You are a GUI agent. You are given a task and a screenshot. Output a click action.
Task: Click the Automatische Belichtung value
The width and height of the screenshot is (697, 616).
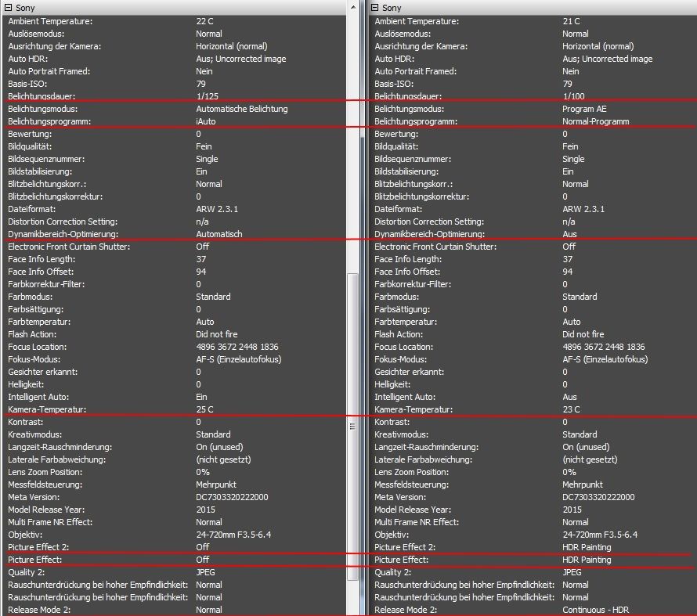click(241, 109)
